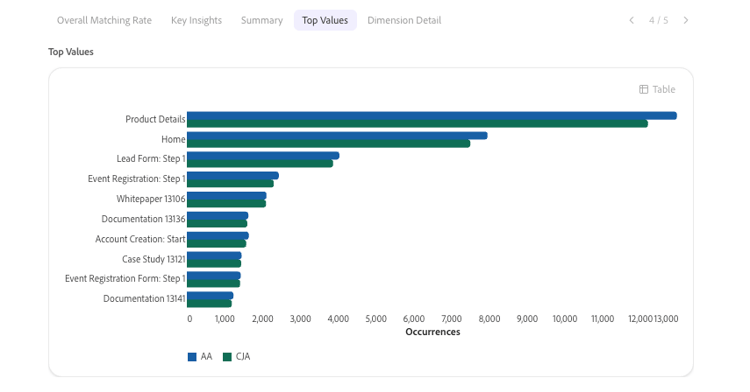Click the AA bar for Lead Form: Step 1

coord(263,156)
